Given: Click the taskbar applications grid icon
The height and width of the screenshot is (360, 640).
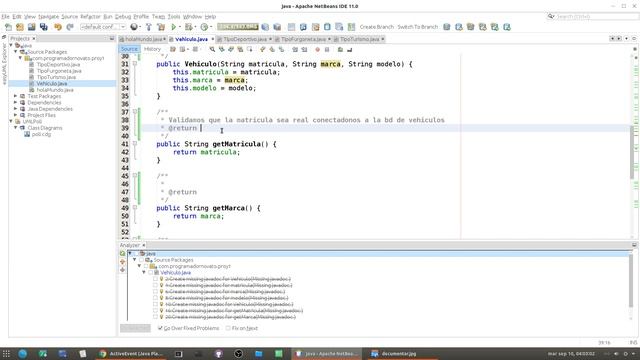Looking at the screenshot, I should point(6,354).
